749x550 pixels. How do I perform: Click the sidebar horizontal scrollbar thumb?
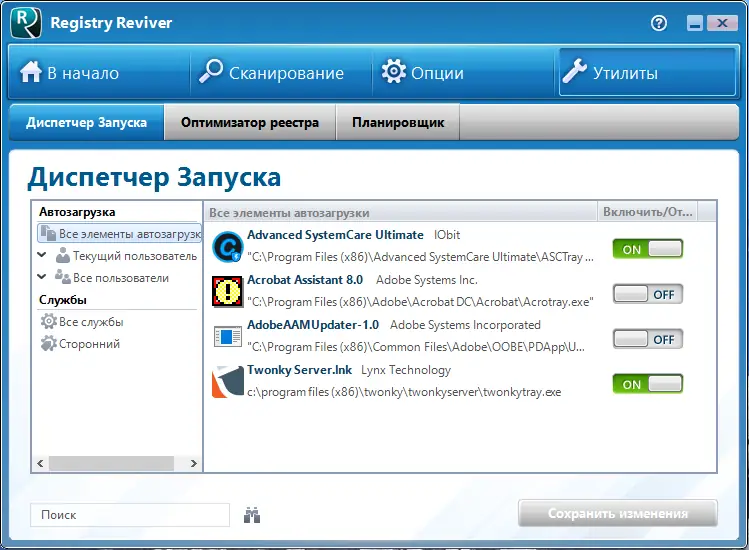(111, 463)
